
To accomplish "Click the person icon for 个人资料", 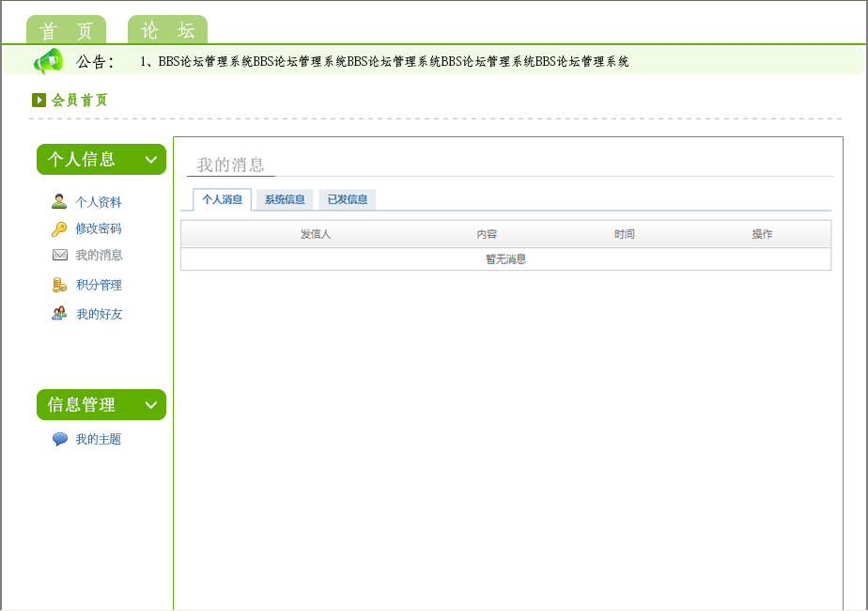I will pyautogui.click(x=59, y=201).
